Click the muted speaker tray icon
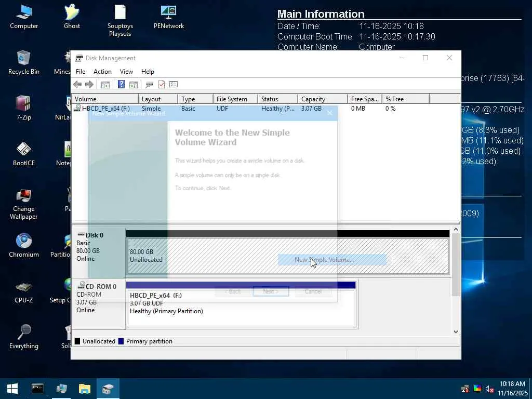This screenshot has width=532, height=399. point(489,389)
